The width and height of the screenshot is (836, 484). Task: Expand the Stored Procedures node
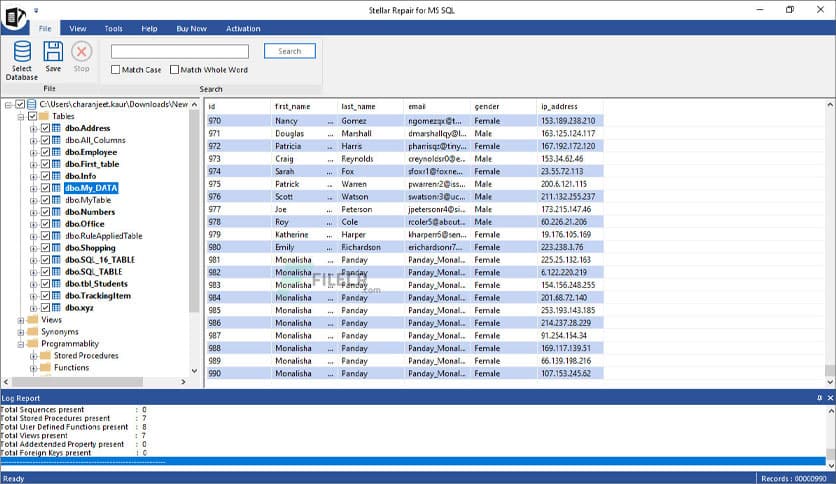(33, 356)
